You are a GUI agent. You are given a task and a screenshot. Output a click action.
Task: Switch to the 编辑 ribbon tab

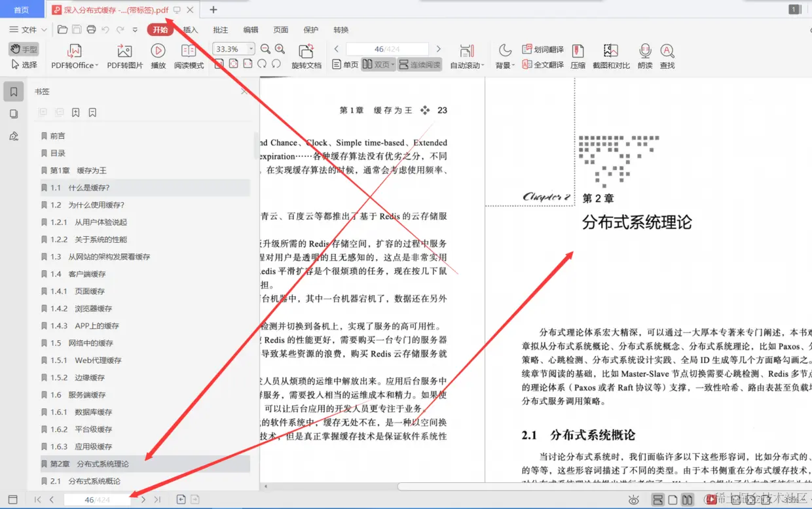pos(251,29)
